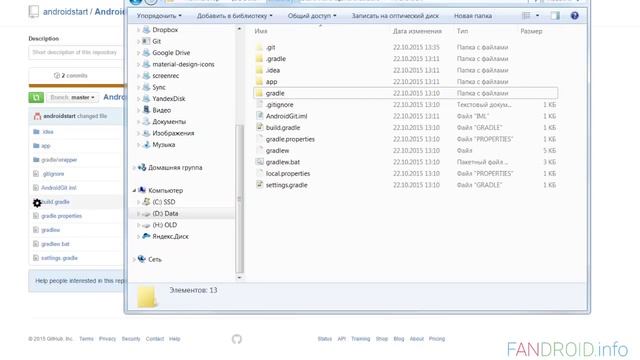This screenshot has width=640, height=360.
Task: Open the androidstart link on GitHub page
Action: (65, 12)
